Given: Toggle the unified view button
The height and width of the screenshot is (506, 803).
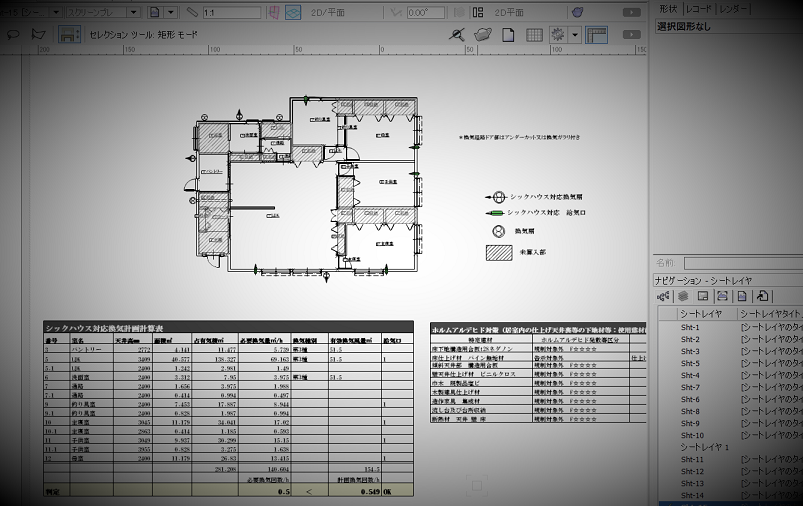Looking at the screenshot, I should coord(293,13).
